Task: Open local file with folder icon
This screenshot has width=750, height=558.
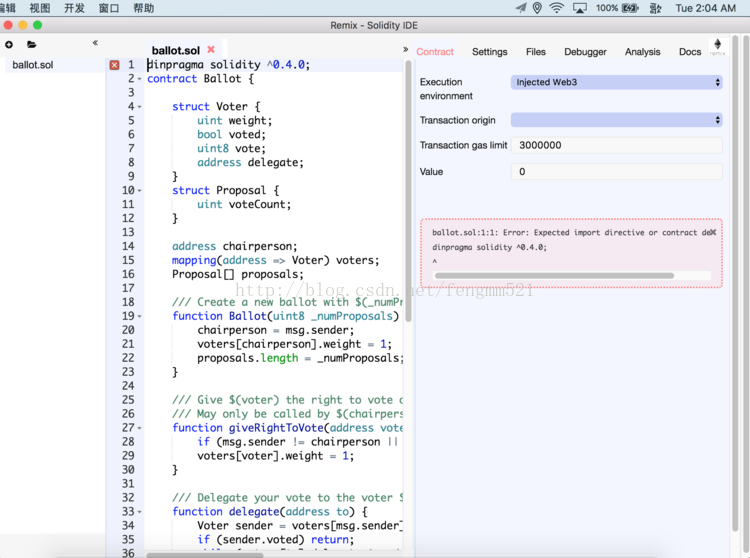Action: click(32, 44)
